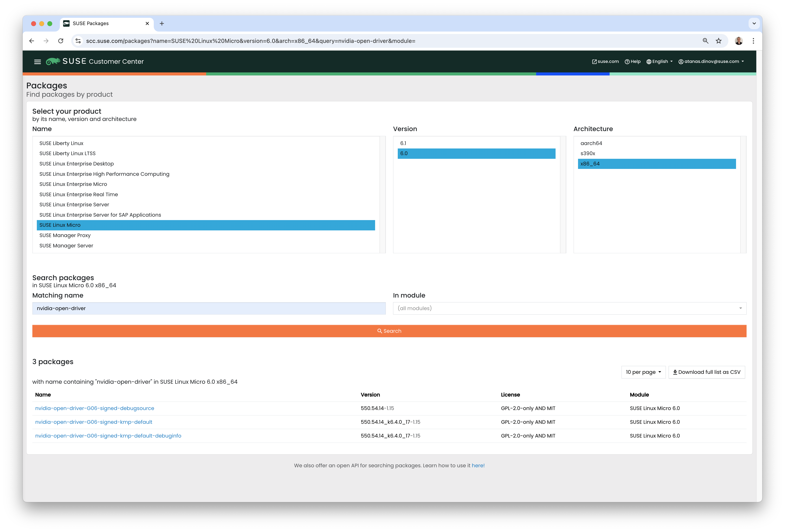Bookmark page with star icon

point(719,41)
